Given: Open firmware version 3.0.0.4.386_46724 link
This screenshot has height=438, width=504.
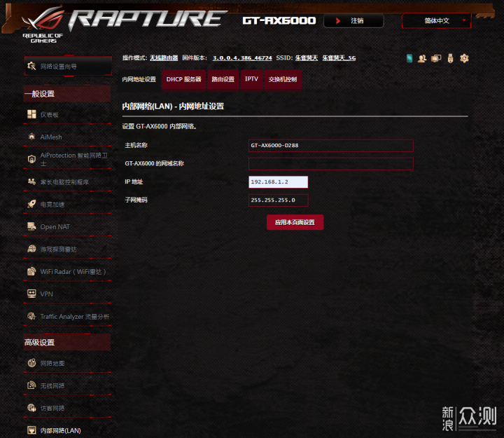Looking at the screenshot, I should 242,58.
